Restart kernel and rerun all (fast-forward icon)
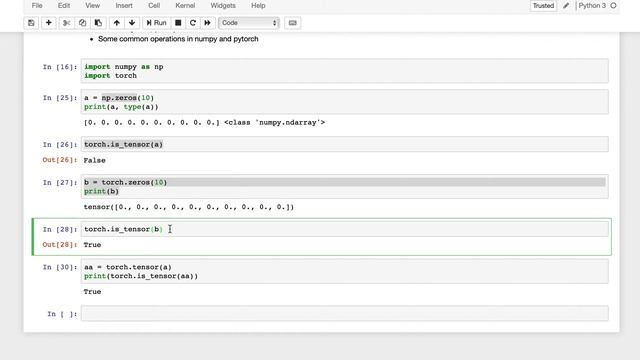This screenshot has width=640, height=360. click(x=208, y=23)
